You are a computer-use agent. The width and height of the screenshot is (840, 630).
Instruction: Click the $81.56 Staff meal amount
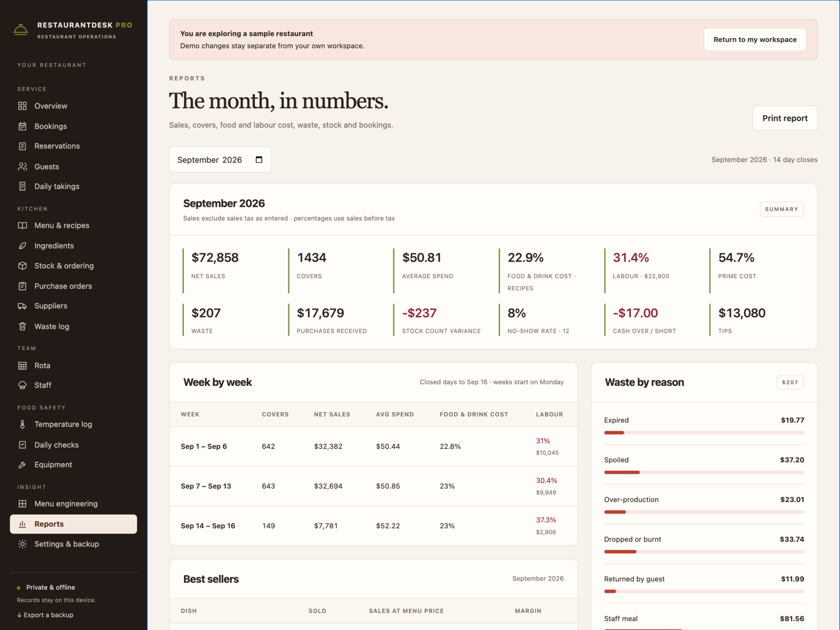tap(792, 619)
